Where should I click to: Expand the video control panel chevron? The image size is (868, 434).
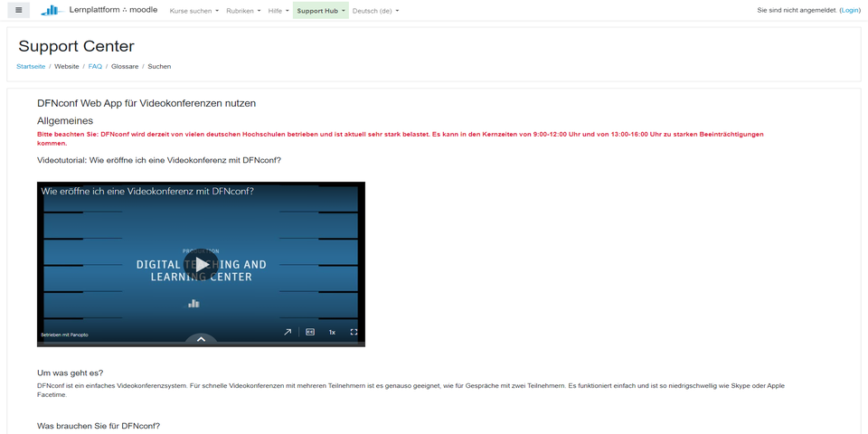pos(201,339)
